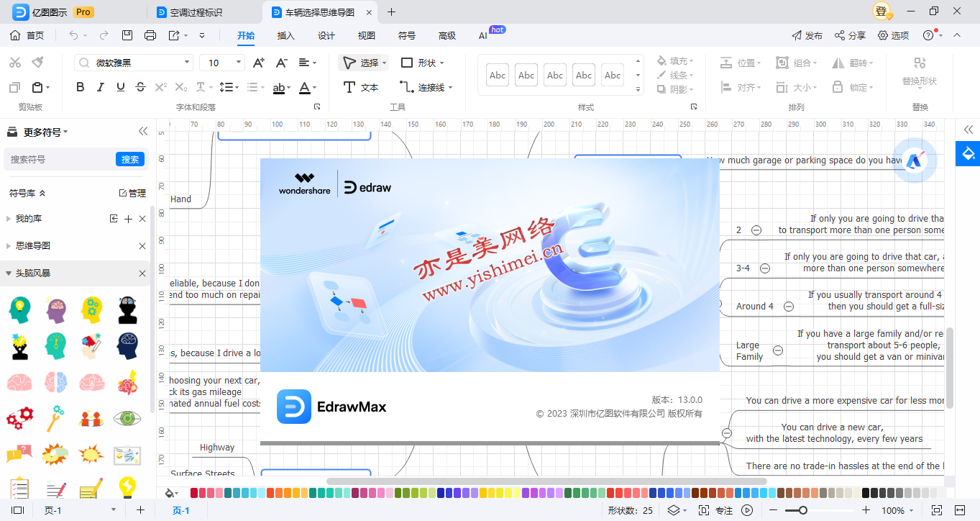
Task: Close the 头脑风暴 library section
Action: pyautogui.click(x=142, y=273)
